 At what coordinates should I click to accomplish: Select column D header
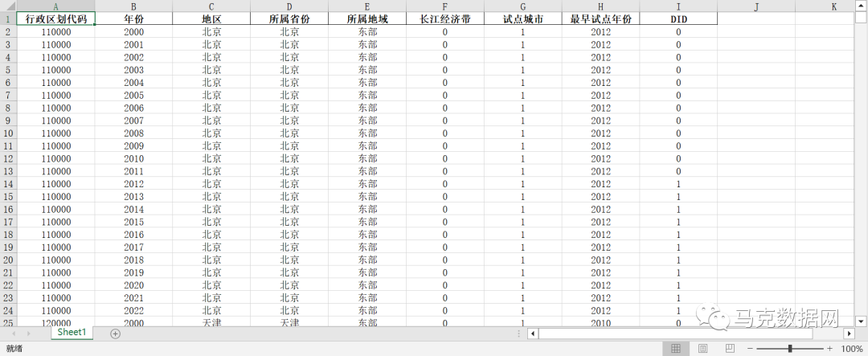click(289, 6)
